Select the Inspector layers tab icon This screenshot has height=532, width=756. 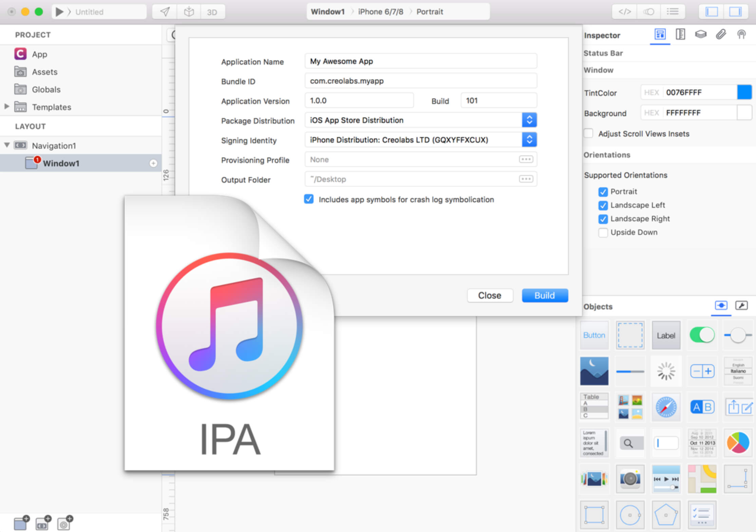click(701, 34)
